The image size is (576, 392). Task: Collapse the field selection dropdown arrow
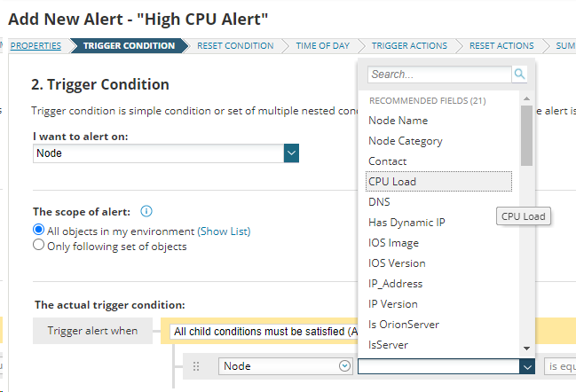527,366
